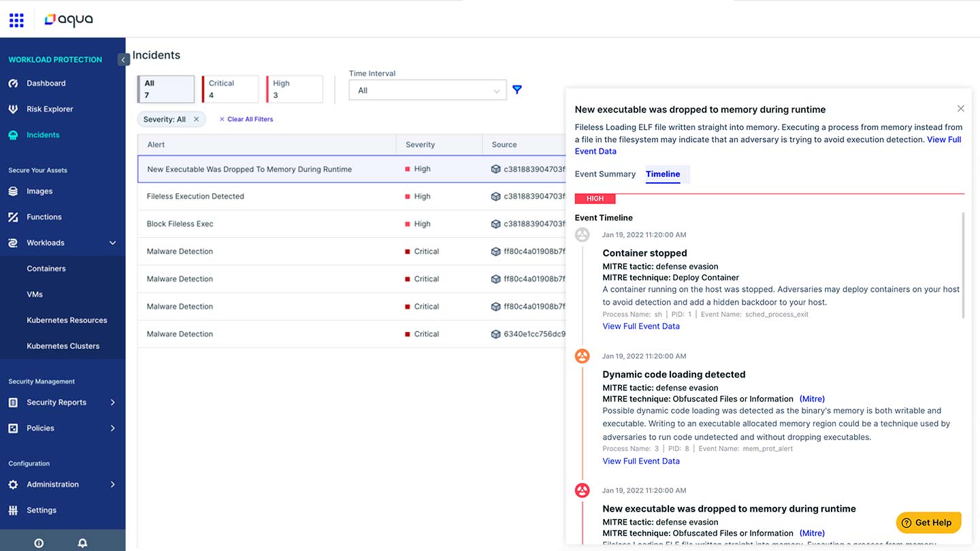This screenshot has height=551, width=980.
Task: Click the gray Container stopped timeline marker
Action: (583, 235)
